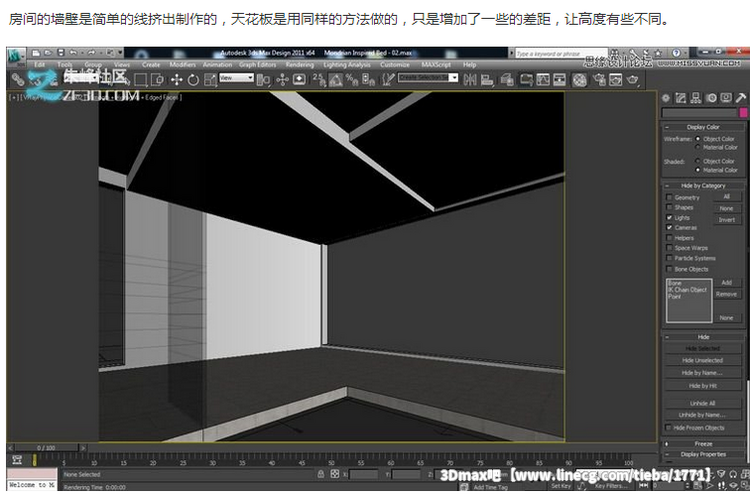Screen dimensions: 750x494
Task: Open the View reference coordinate dropdown
Action: point(236,77)
